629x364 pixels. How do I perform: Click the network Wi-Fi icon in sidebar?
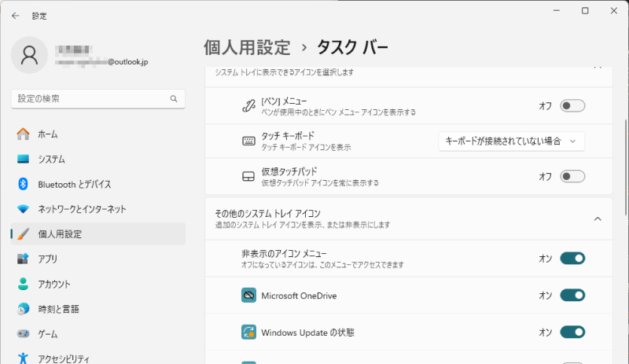pyautogui.click(x=24, y=209)
